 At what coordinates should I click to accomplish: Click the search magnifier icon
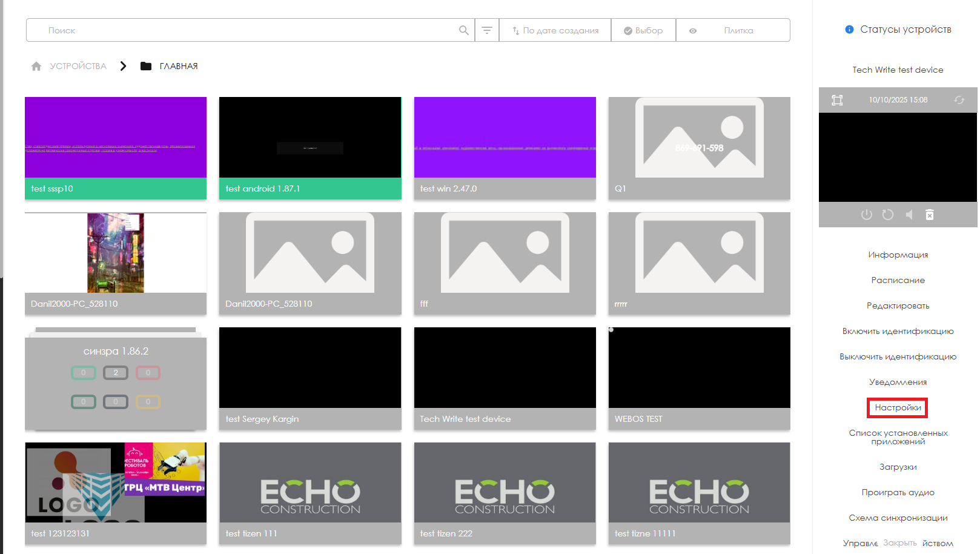point(463,30)
